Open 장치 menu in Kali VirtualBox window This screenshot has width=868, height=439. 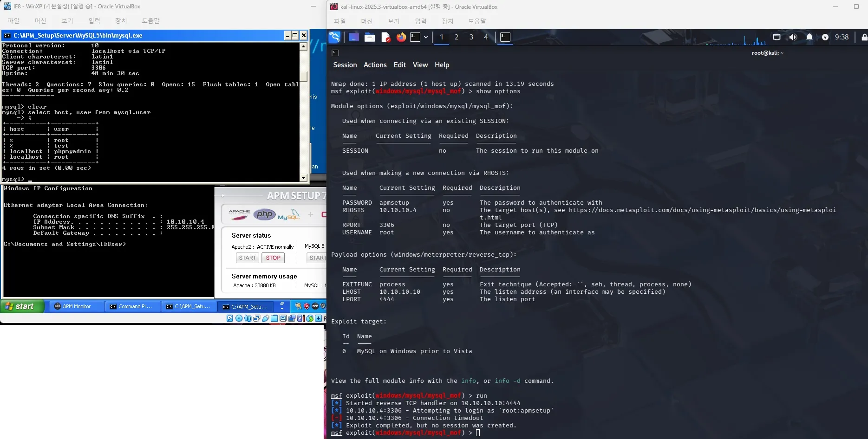pos(448,21)
